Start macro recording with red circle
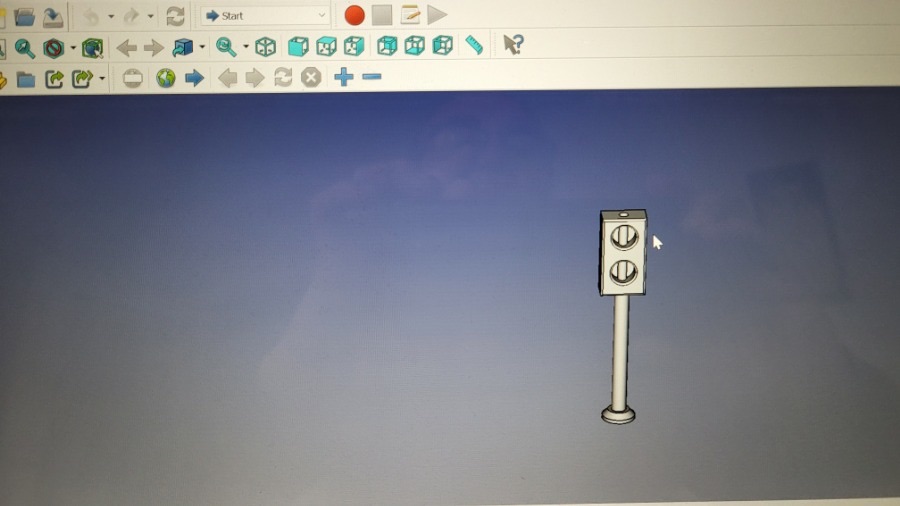900x506 pixels. pos(354,15)
